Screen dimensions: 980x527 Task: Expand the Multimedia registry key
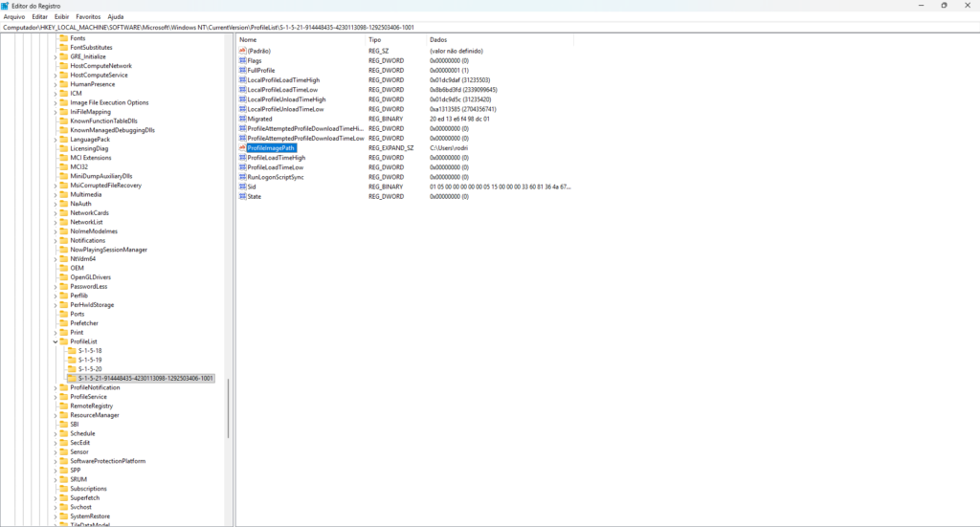click(x=55, y=194)
